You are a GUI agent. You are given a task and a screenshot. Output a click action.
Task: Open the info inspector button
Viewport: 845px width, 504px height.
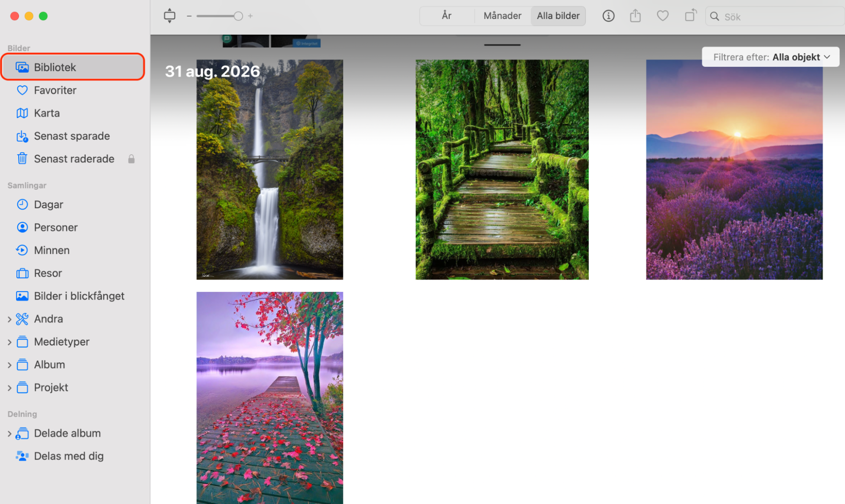(608, 16)
